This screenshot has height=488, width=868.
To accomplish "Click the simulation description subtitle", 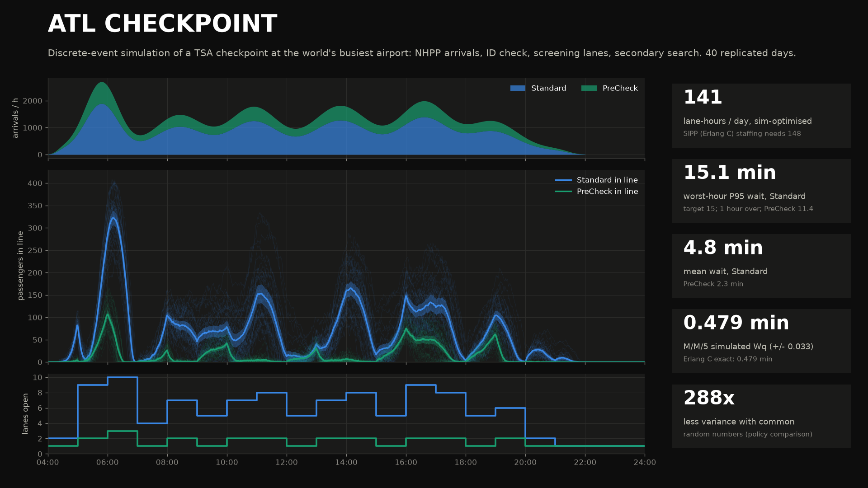I will click(422, 53).
